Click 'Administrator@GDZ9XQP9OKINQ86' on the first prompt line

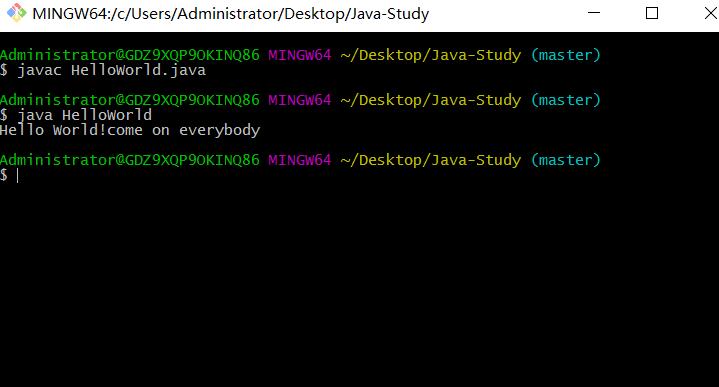130,55
